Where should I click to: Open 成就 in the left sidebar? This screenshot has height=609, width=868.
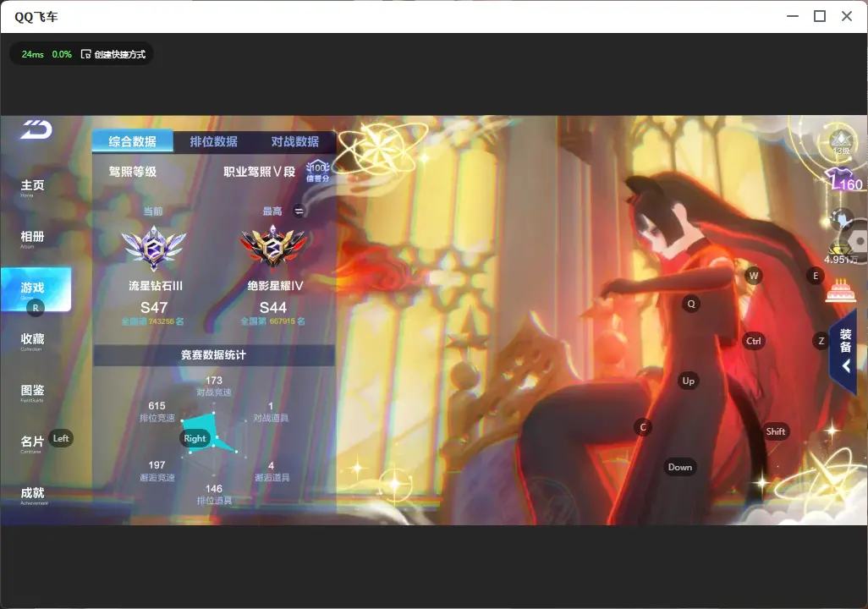point(33,495)
